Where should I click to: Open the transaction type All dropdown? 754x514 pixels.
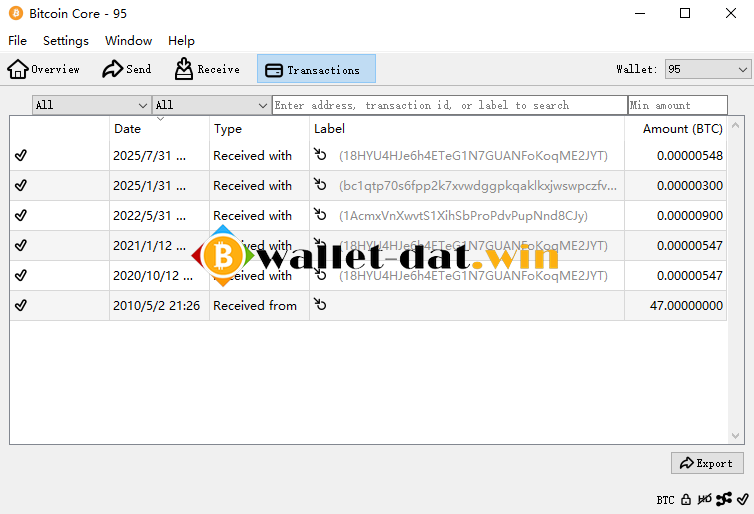[x=210, y=105]
